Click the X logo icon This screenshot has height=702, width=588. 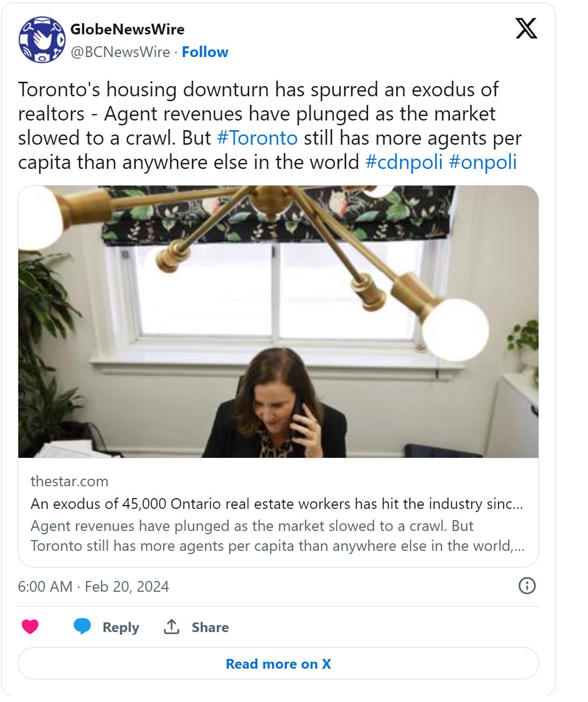pyautogui.click(x=526, y=29)
